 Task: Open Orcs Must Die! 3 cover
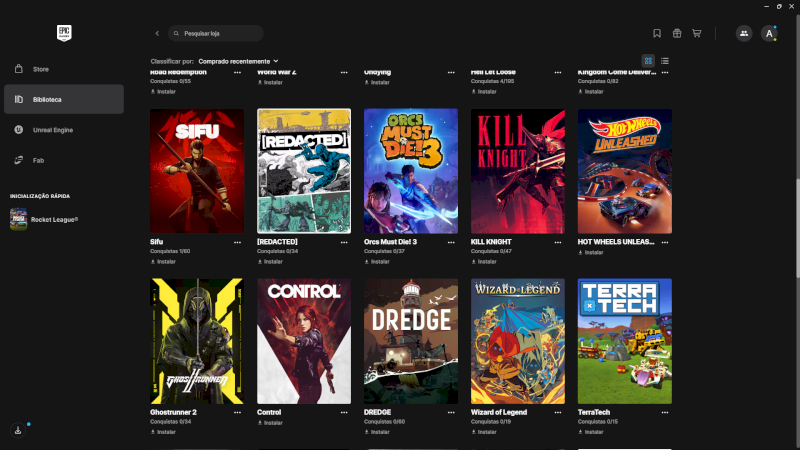pos(411,171)
